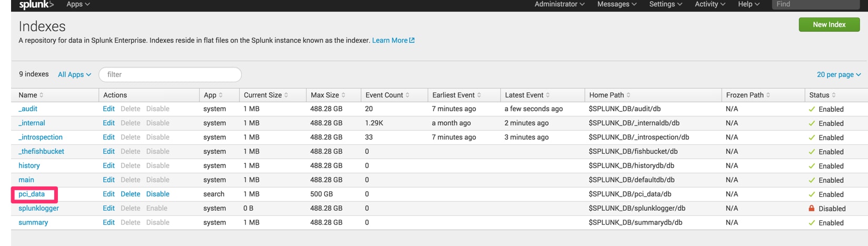
Task: Open the summary index
Action: (x=33, y=223)
